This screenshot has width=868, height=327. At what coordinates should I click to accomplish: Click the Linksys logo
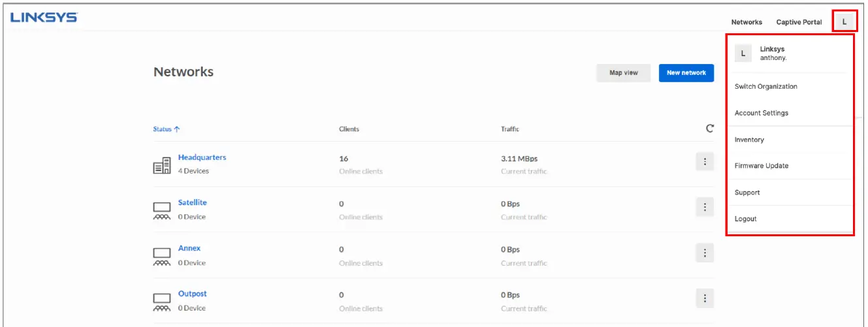[x=44, y=18]
